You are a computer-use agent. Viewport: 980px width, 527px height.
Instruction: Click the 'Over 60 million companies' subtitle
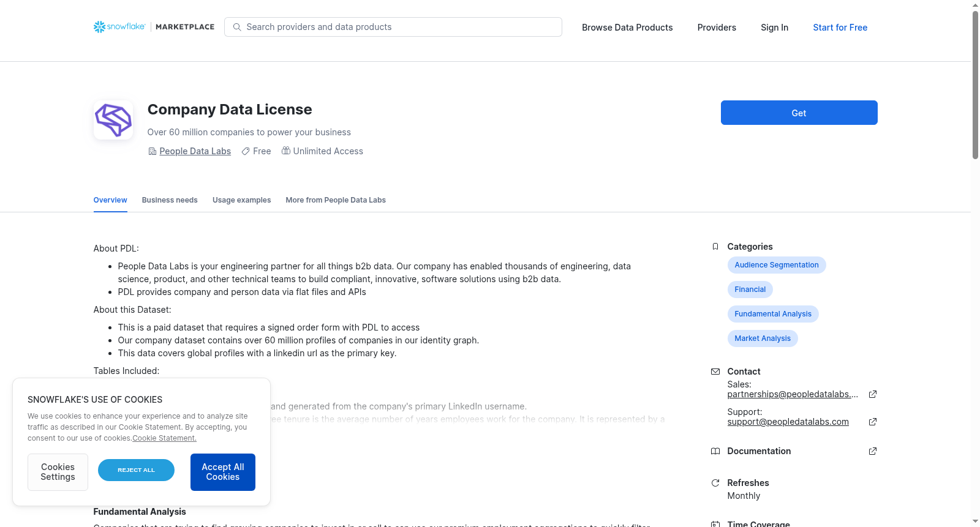249,132
